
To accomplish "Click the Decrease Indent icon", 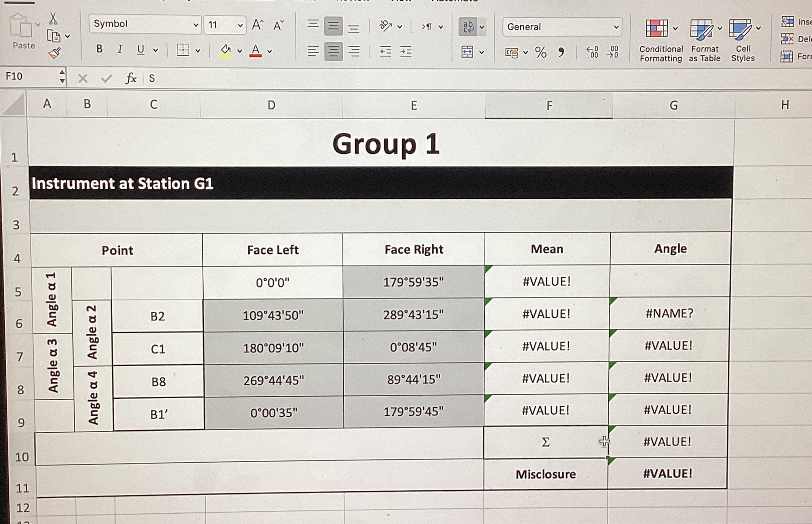I will coord(386,52).
